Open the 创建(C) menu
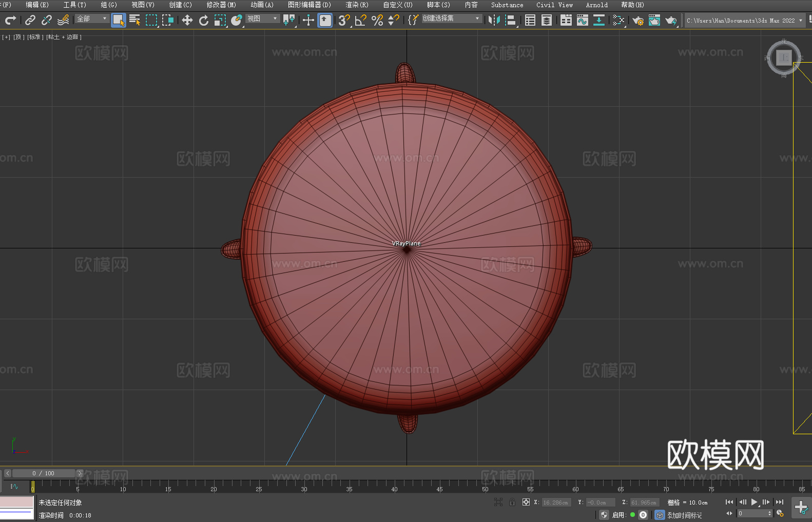 181,5
